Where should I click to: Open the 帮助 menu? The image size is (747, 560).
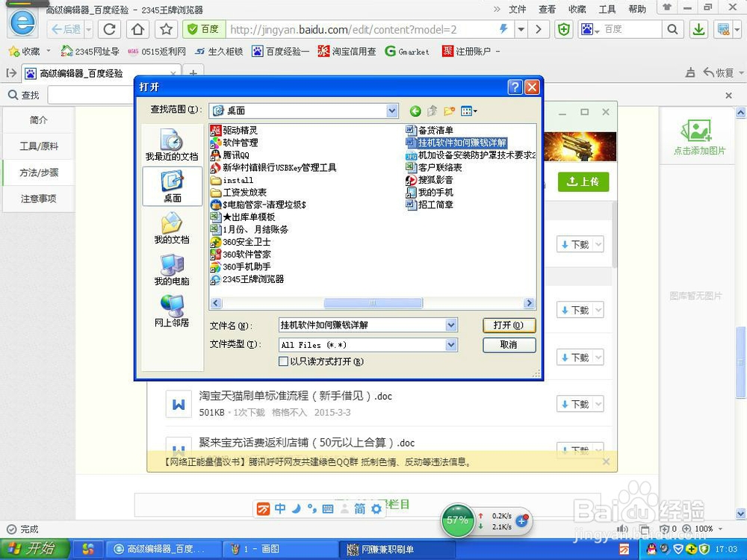(x=637, y=9)
